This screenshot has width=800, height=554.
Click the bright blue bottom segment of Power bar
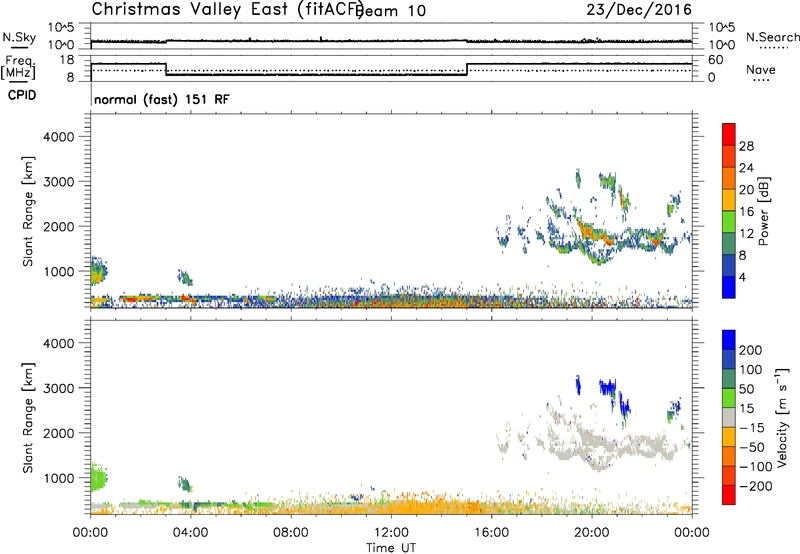[x=729, y=287]
